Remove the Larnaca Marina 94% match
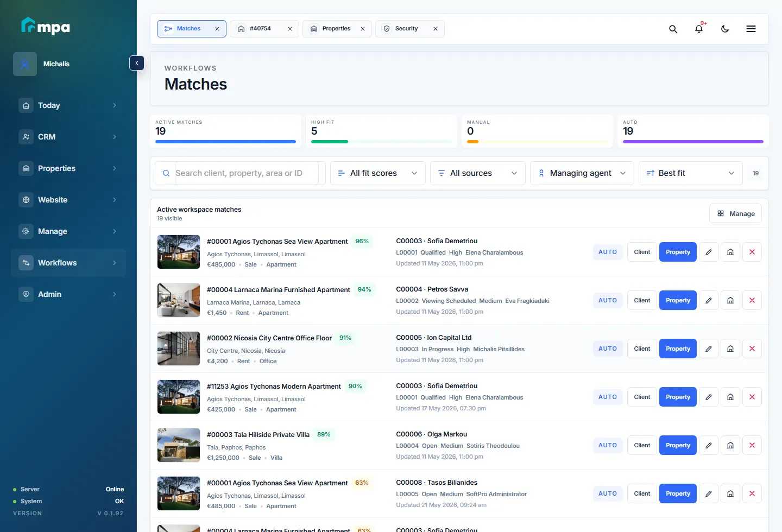This screenshot has width=782, height=532. (752, 300)
